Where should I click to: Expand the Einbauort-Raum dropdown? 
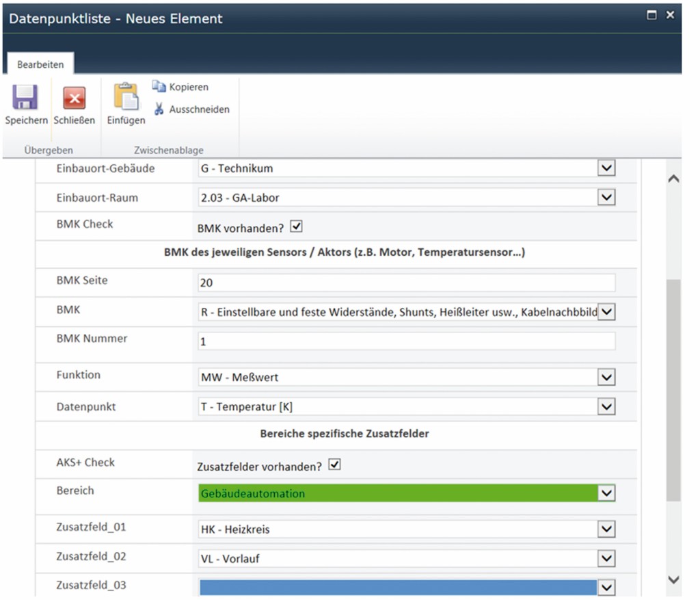[x=606, y=198]
